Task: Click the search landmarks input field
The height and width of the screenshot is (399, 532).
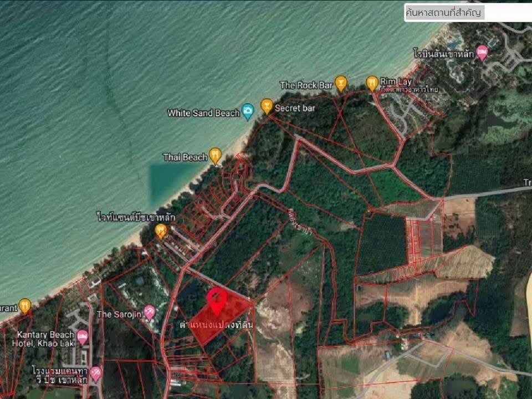Action: (469, 13)
